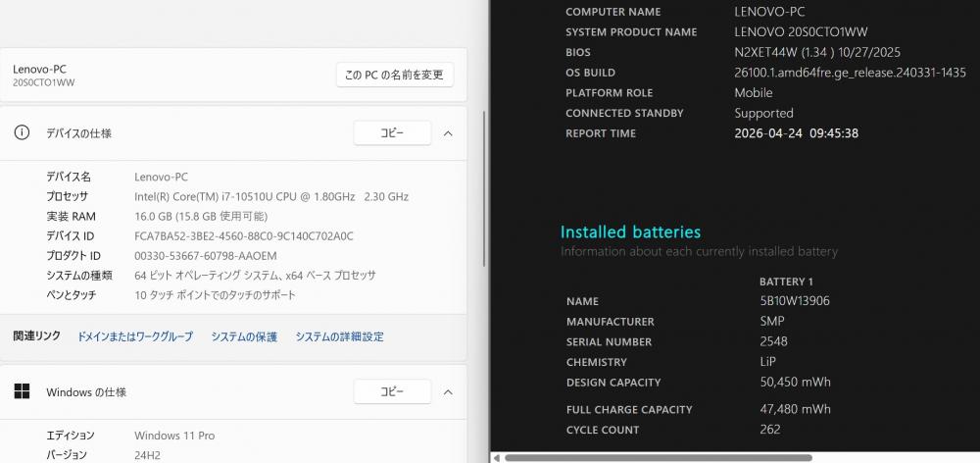This screenshot has width=980, height=463.
Task: Select the pen and touch support text
Action: click(x=215, y=295)
